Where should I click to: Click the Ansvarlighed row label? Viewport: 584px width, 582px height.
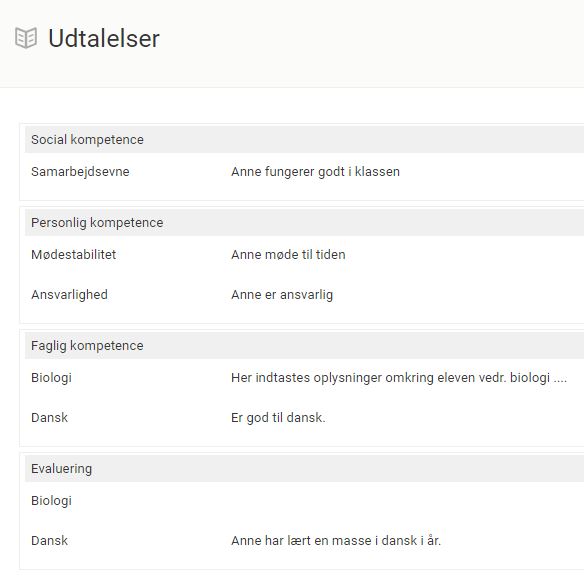pos(69,295)
